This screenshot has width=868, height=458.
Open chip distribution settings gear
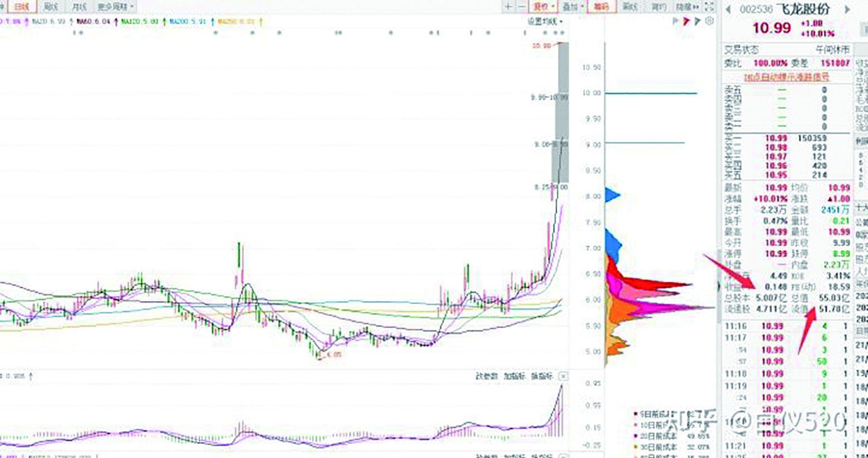(709, 21)
